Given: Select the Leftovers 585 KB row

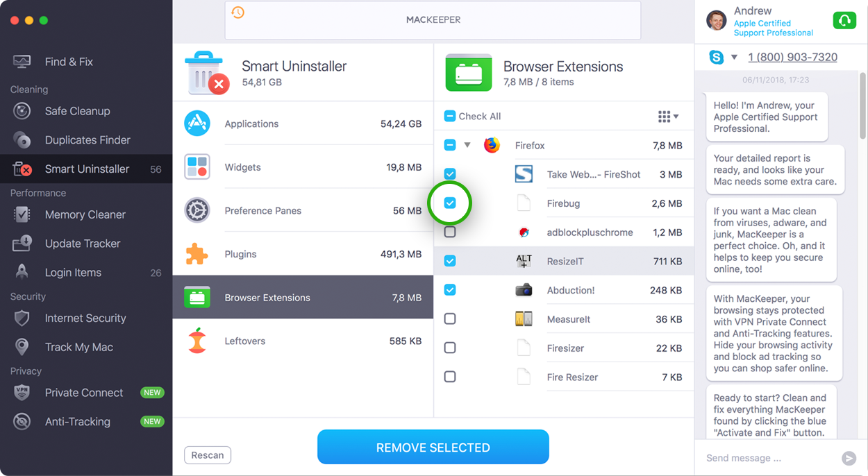Looking at the screenshot, I should 303,341.
